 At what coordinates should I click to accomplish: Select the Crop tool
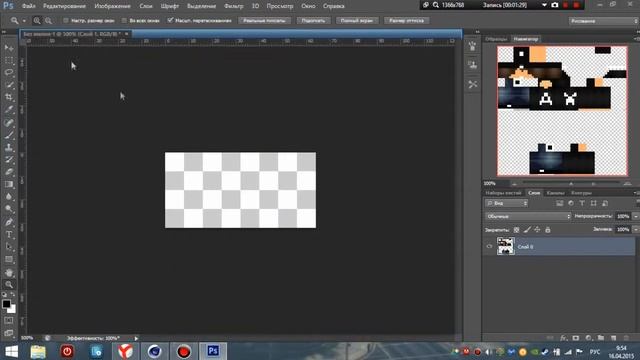(9, 97)
